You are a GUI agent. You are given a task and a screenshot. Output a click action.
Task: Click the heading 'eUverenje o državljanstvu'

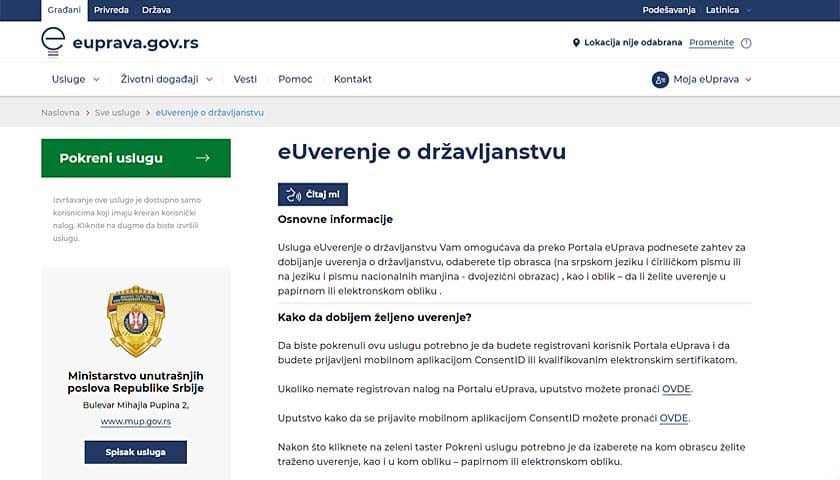[422, 152]
